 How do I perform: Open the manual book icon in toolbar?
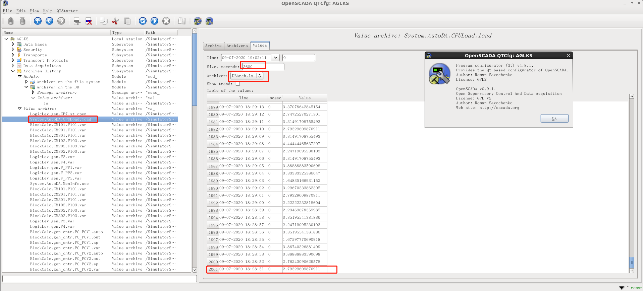pos(181,21)
